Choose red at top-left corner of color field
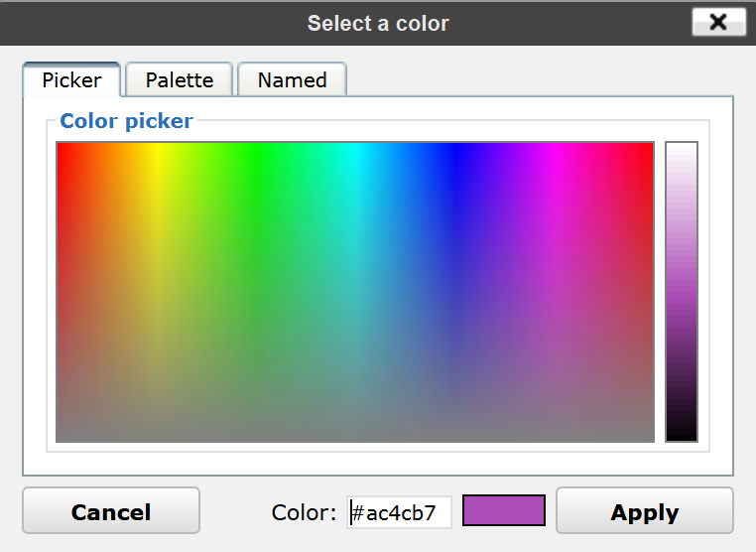756x552 pixels. [x=60, y=146]
